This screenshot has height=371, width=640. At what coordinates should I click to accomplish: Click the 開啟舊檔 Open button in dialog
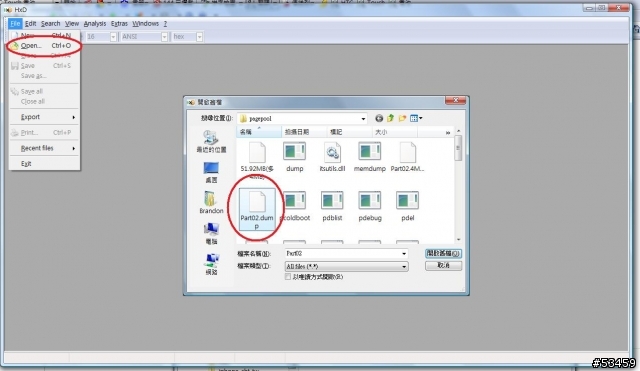pyautogui.click(x=443, y=253)
